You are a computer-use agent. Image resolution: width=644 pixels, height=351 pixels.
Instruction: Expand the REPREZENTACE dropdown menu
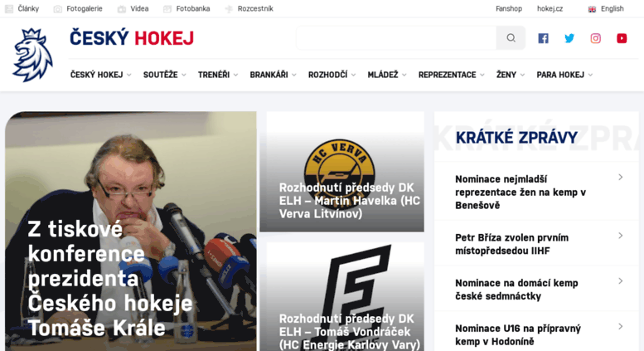coord(452,75)
